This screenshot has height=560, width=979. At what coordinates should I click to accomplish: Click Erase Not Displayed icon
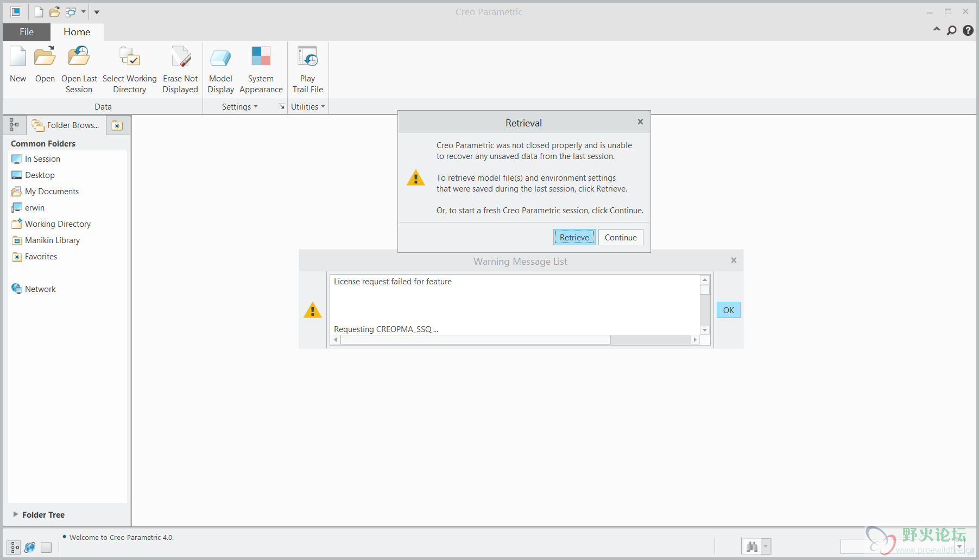click(180, 57)
